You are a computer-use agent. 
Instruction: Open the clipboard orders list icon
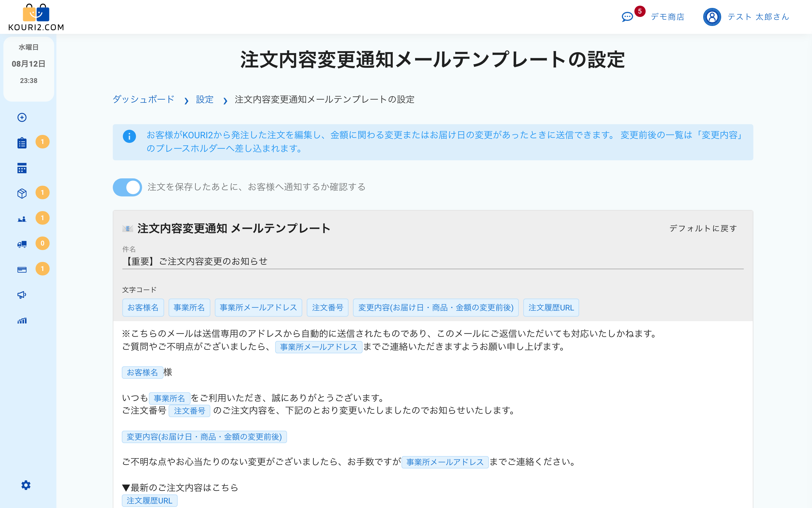coord(22,143)
